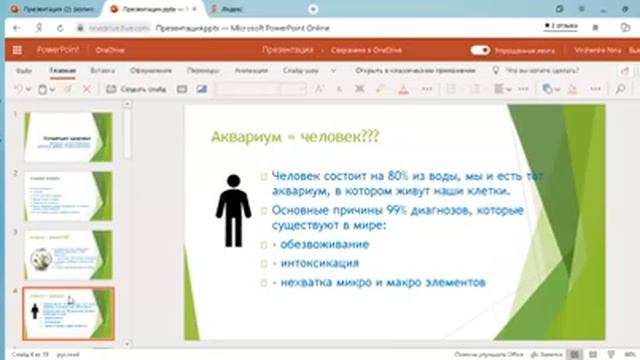Select slide 2 thumbnail
This screenshot has height=360, width=640.
pos(68,196)
